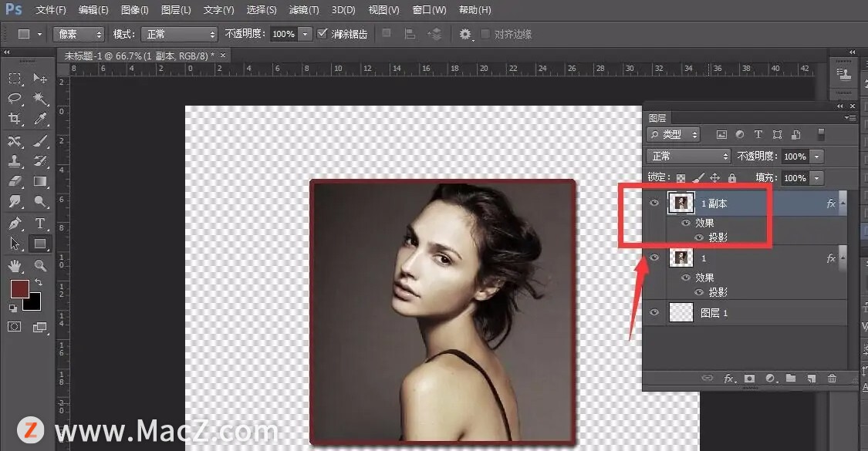Click the layer 1 thumbnail

tap(681, 258)
